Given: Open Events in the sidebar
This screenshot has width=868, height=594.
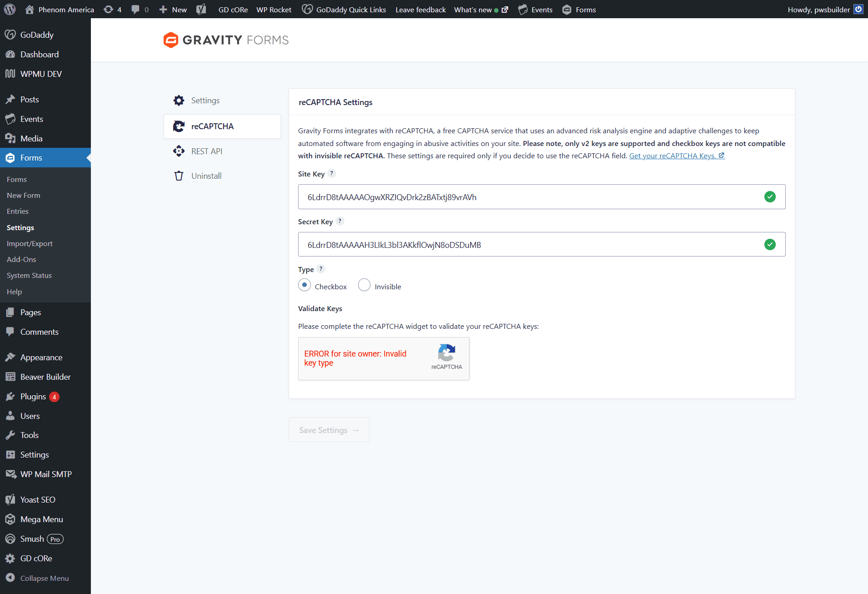Looking at the screenshot, I should pyautogui.click(x=45, y=119).
